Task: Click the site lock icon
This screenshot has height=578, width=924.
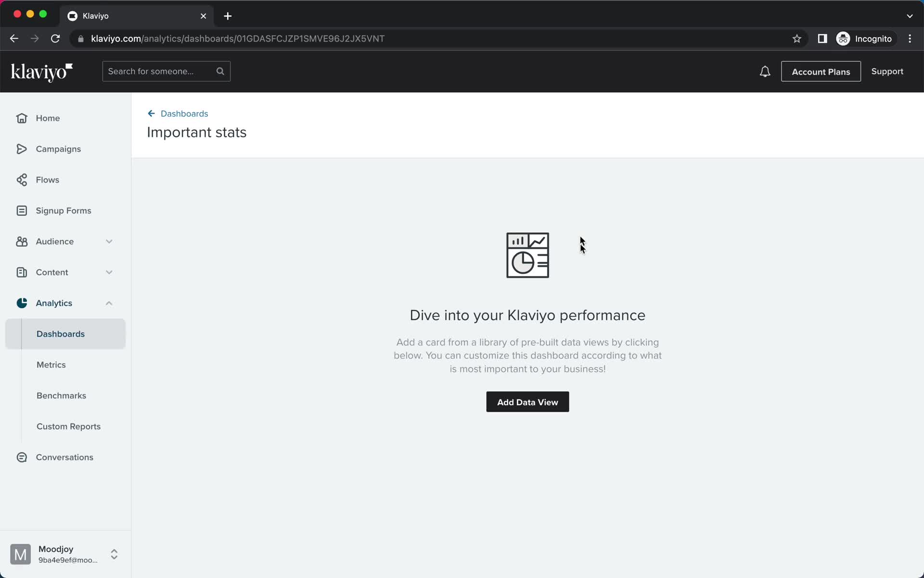Action: 81,39
